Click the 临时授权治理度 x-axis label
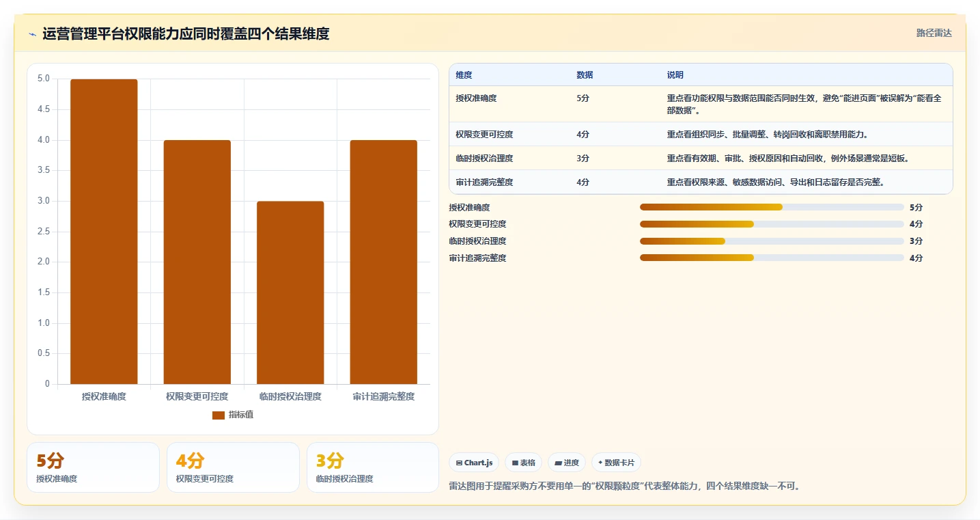The image size is (980, 520). click(290, 396)
